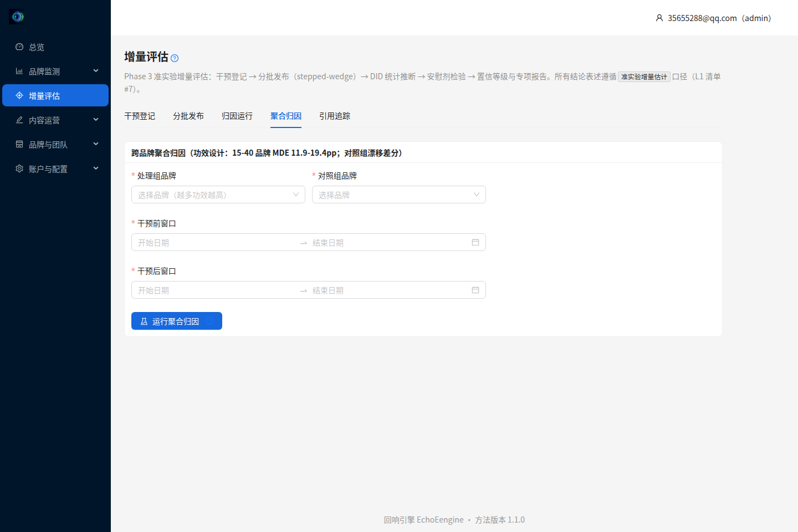
Task: Open 总览 via its dashboard gauge icon
Action: coord(19,47)
